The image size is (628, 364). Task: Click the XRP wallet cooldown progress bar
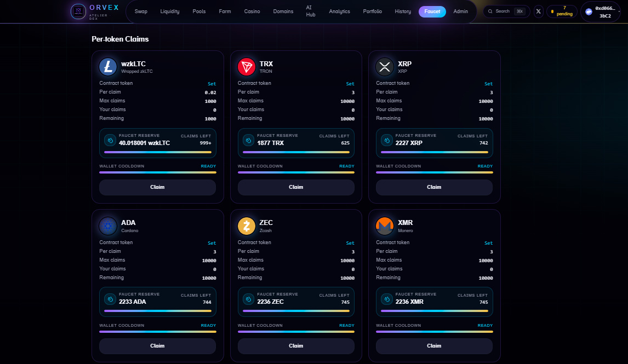(435, 172)
